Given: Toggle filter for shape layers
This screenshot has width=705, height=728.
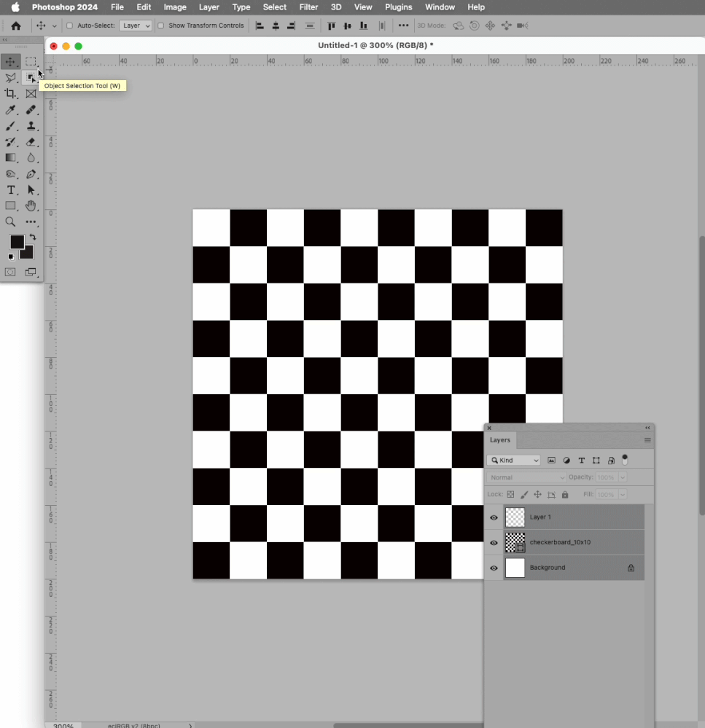Looking at the screenshot, I should click(596, 461).
